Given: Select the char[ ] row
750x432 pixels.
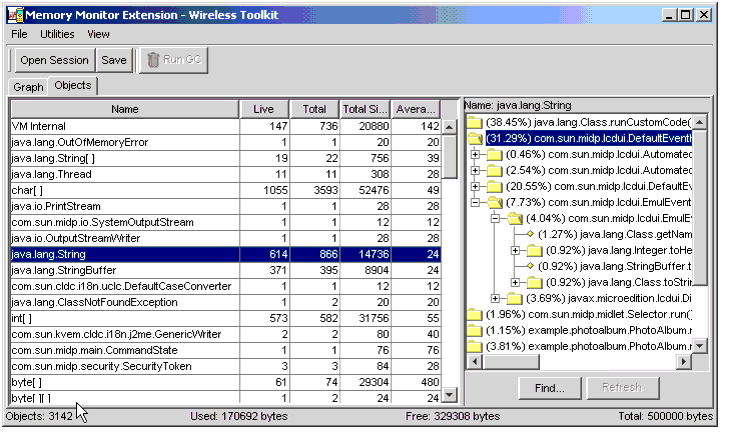Looking at the screenshot, I should click(x=225, y=190).
